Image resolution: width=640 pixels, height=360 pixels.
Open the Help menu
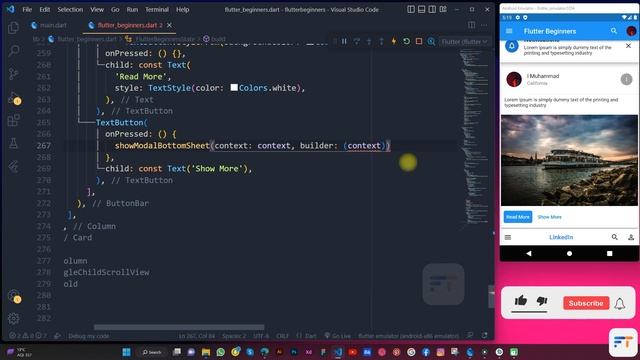[x=182, y=9]
